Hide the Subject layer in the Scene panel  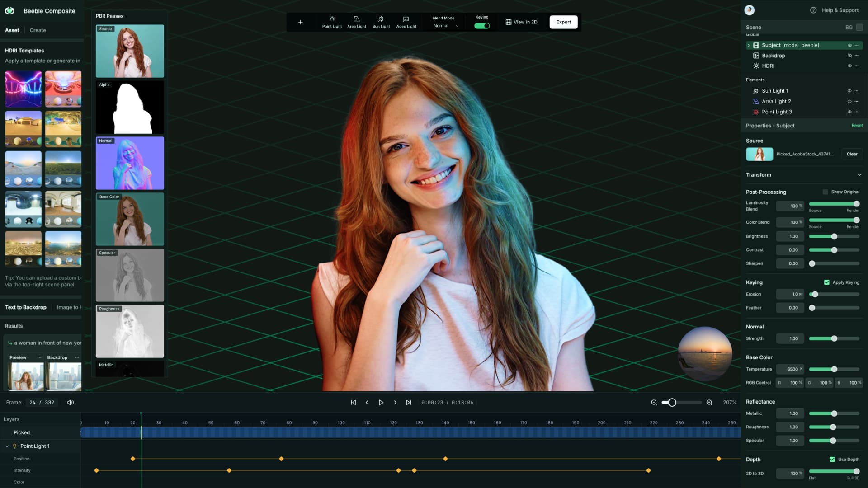click(x=849, y=45)
